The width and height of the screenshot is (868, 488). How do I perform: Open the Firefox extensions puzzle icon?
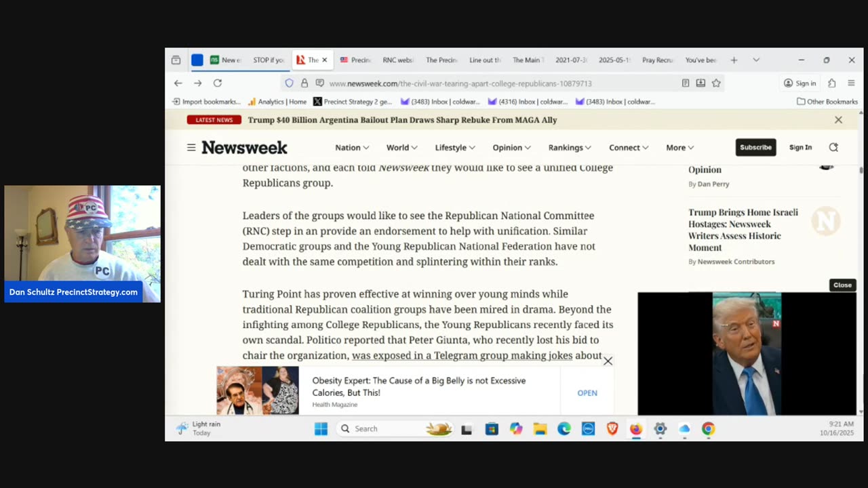[x=832, y=83]
